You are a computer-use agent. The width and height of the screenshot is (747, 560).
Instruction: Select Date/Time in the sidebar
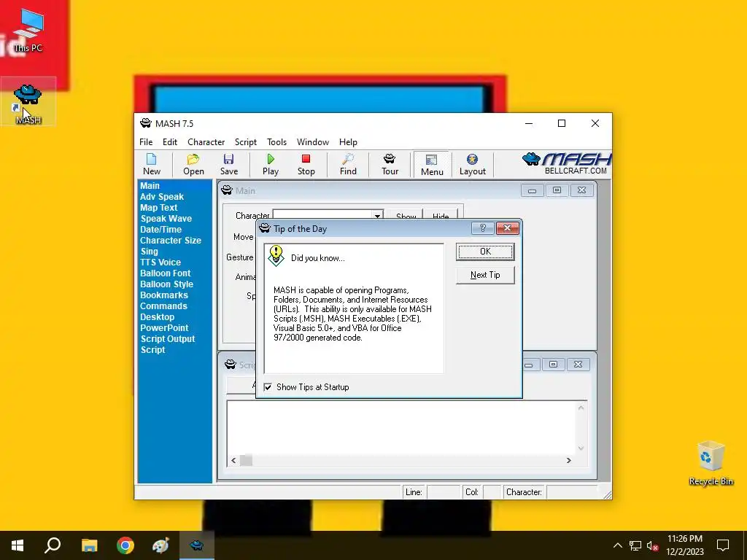[160, 230]
